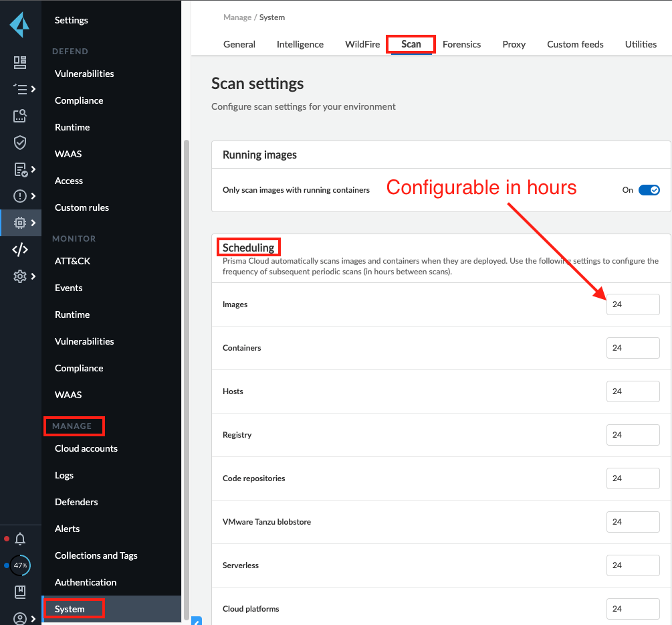This screenshot has width=672, height=625.
Task: Open the dashboard icon in the left rail
Action: (20, 62)
